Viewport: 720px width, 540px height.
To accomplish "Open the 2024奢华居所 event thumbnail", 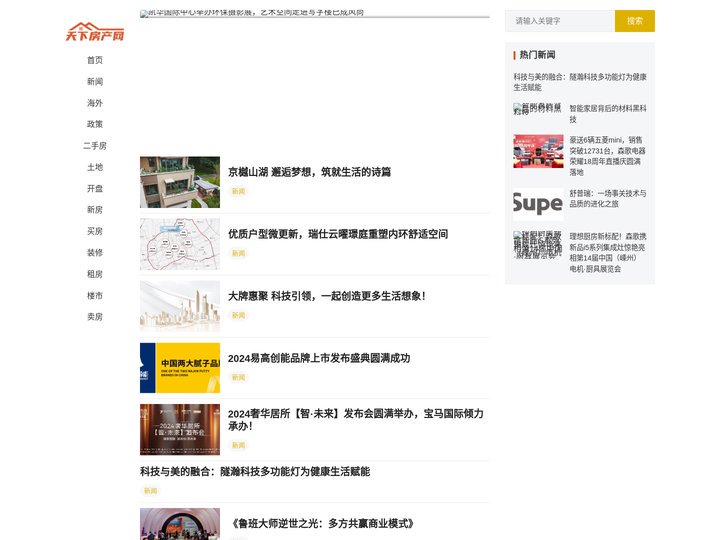I will pos(180,430).
